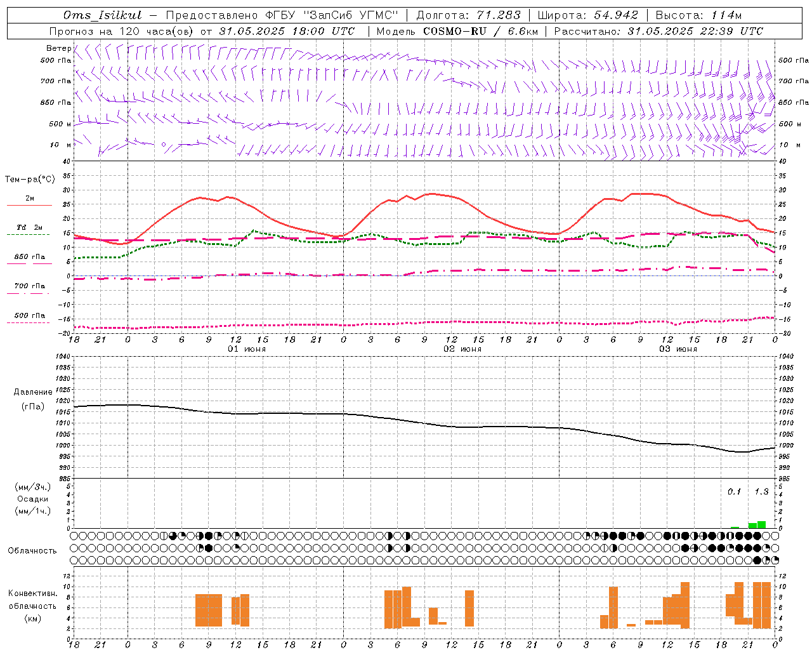812x650 pixels.
Task: Click the calculation time 31.05.2025 22:39 UTC
Action: [695, 31]
